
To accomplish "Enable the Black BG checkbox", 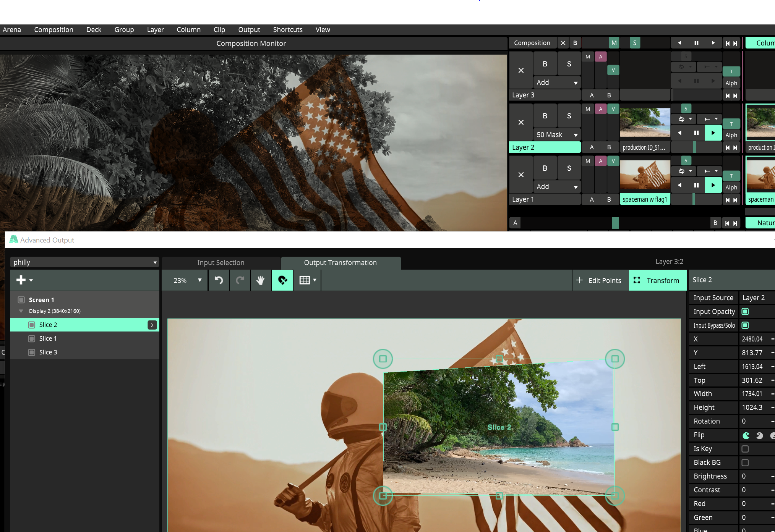I will pos(745,462).
